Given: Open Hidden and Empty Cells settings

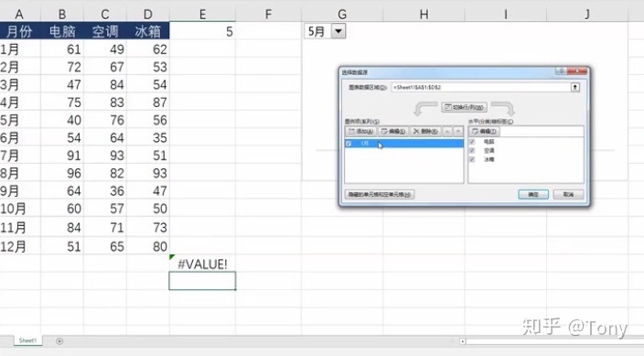Looking at the screenshot, I should [x=380, y=194].
